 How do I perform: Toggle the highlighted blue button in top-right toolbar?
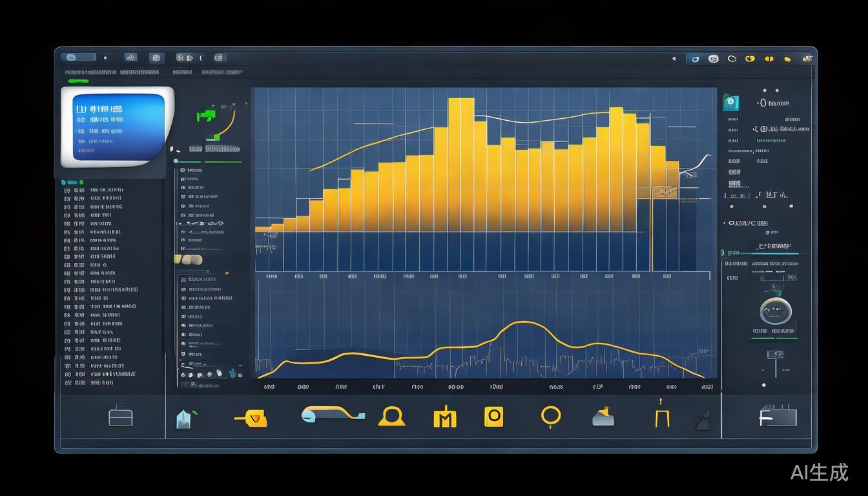694,59
